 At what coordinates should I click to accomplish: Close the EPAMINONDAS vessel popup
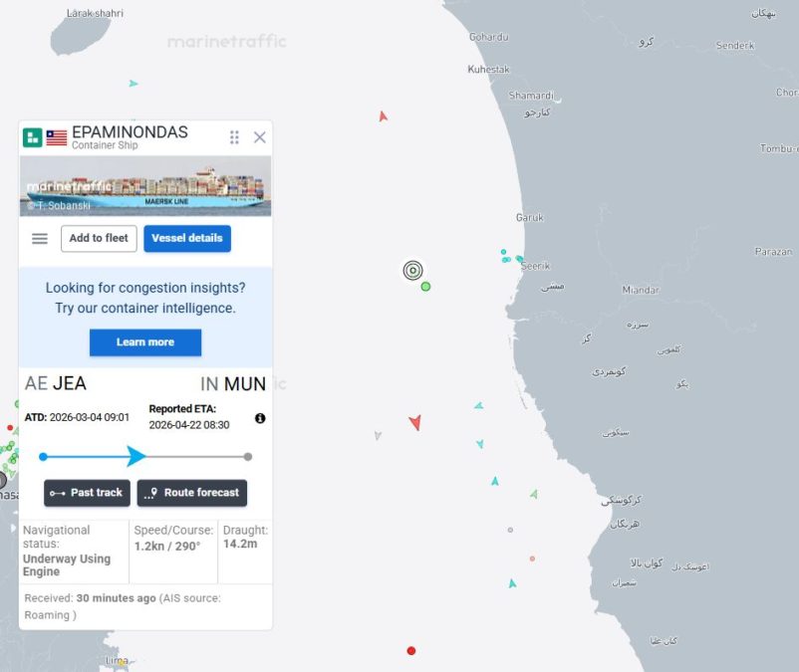[x=260, y=137]
